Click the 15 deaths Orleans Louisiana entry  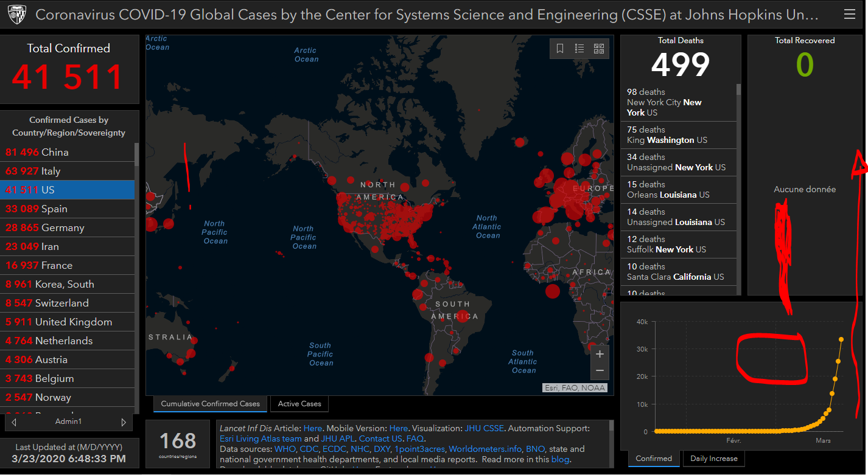[678, 190]
